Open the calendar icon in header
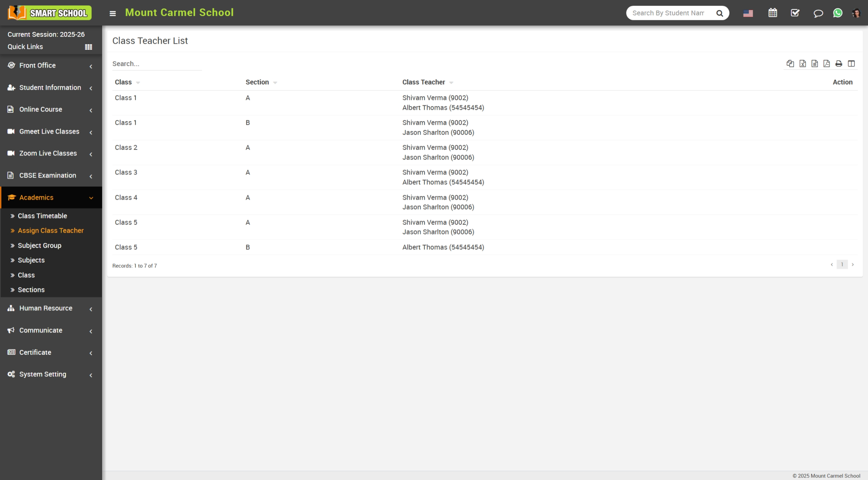868x480 pixels. click(x=772, y=13)
